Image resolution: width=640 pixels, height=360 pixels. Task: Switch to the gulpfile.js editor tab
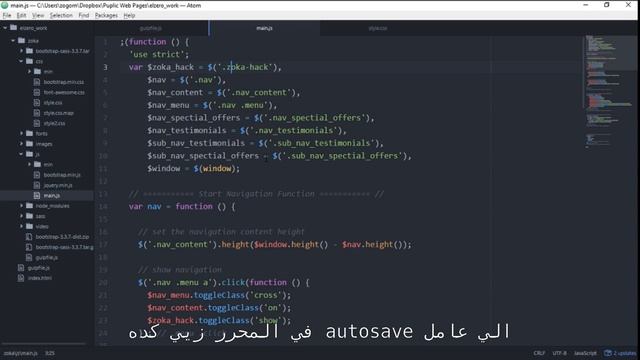[151, 28]
